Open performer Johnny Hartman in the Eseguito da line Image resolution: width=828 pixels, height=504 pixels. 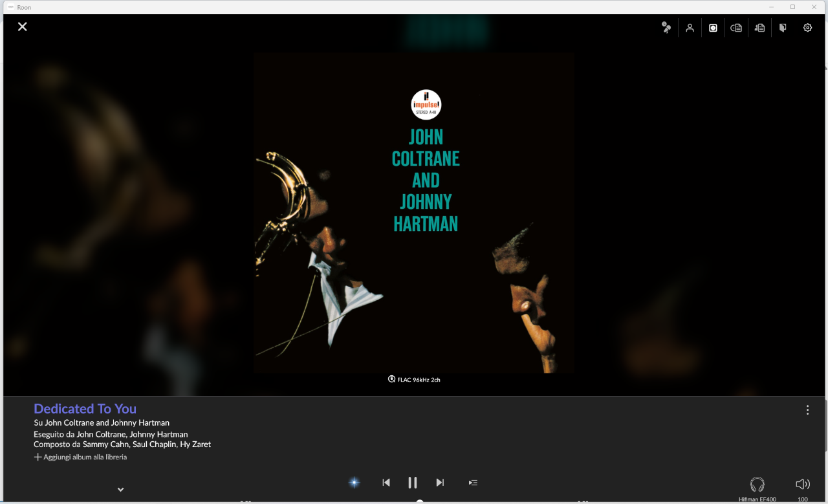[158, 434]
